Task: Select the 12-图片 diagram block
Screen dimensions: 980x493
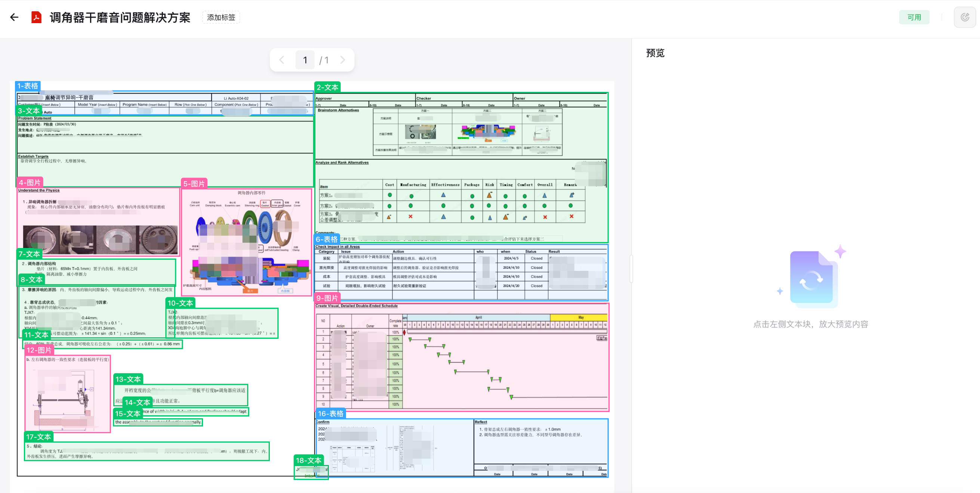Action: (x=68, y=393)
